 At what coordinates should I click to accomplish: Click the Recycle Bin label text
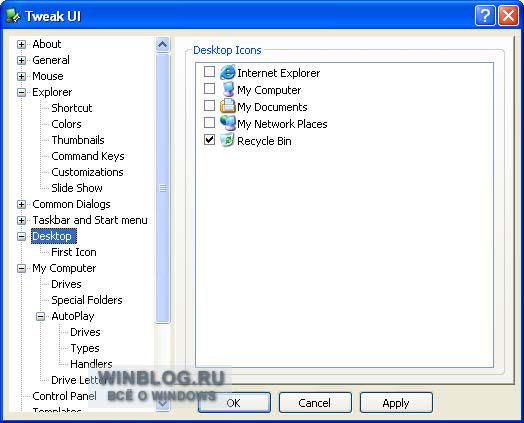pos(264,141)
